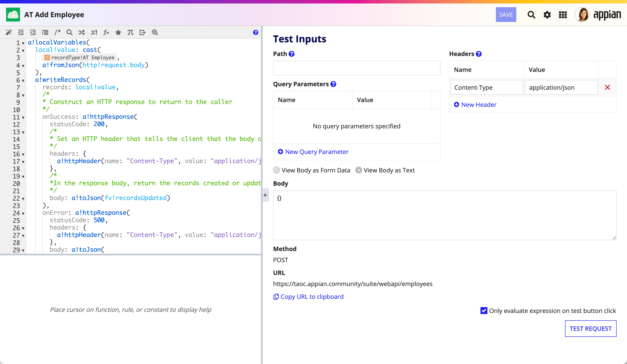
Task: Collapse the expression pane using arrow handle
Action: pyautogui.click(x=265, y=195)
